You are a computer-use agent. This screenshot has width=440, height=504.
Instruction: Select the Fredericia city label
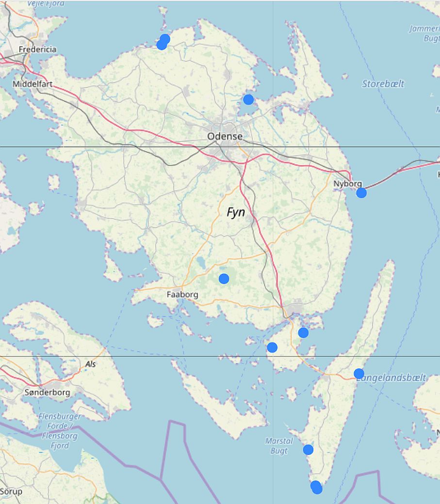pos(37,49)
